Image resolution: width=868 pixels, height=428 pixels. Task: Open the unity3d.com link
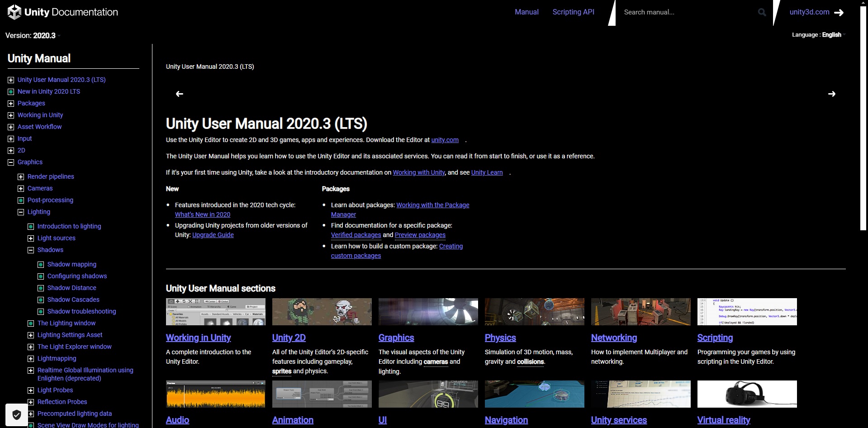point(809,12)
